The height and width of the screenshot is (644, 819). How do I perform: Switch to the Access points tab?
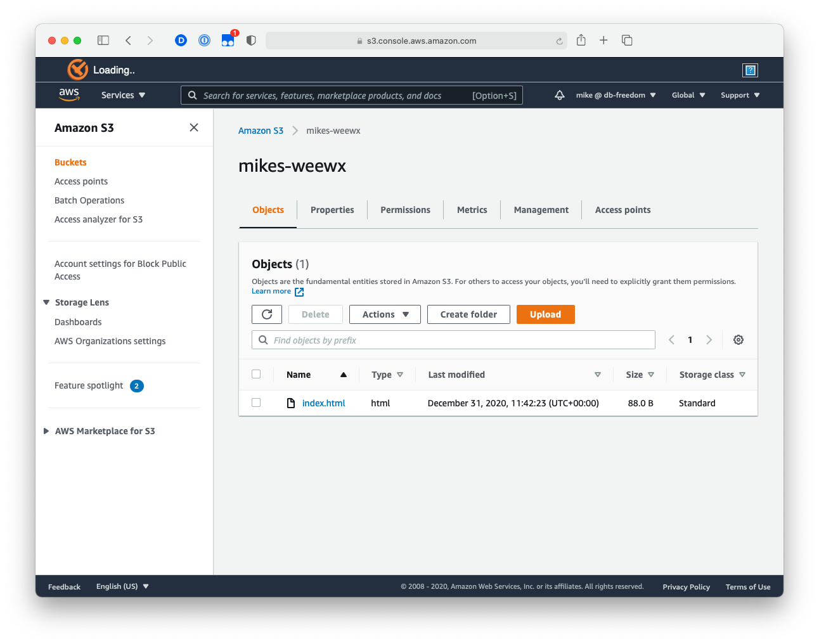(x=622, y=210)
